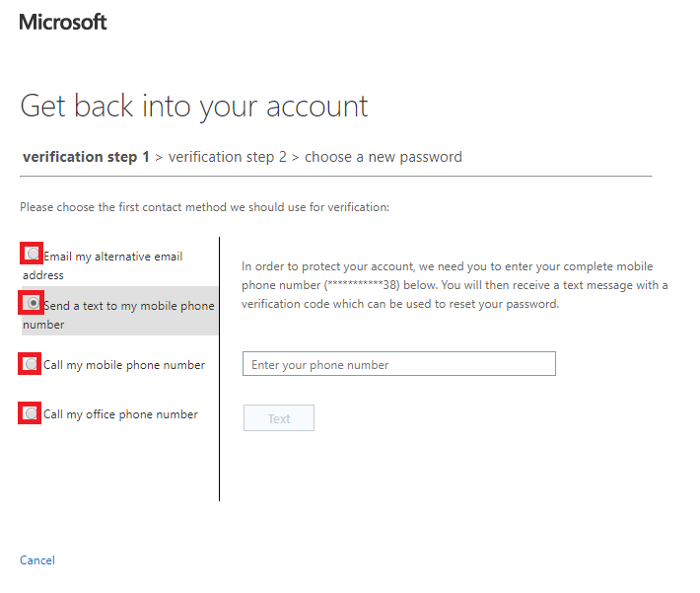Click the 'Send a text to my mobile phone number' label

(128, 306)
